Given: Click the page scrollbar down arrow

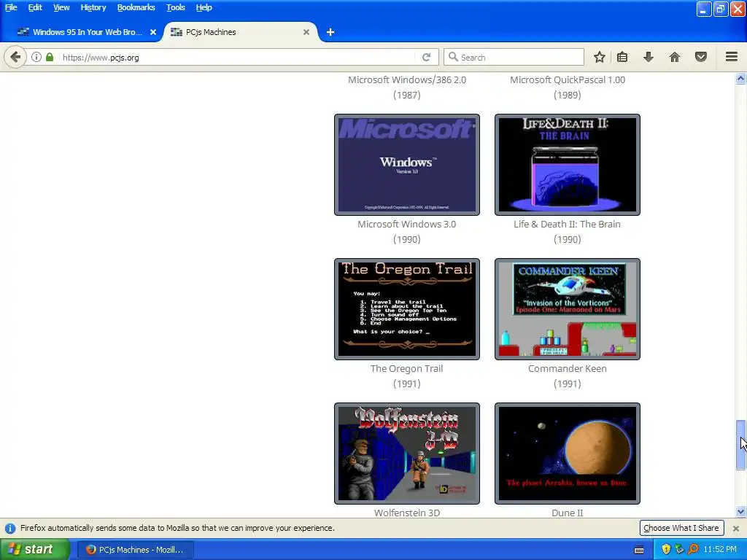Looking at the screenshot, I should tap(741, 512).
